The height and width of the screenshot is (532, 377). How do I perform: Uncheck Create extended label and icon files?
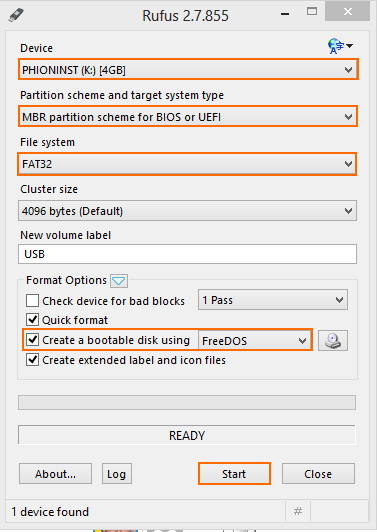pos(32,360)
